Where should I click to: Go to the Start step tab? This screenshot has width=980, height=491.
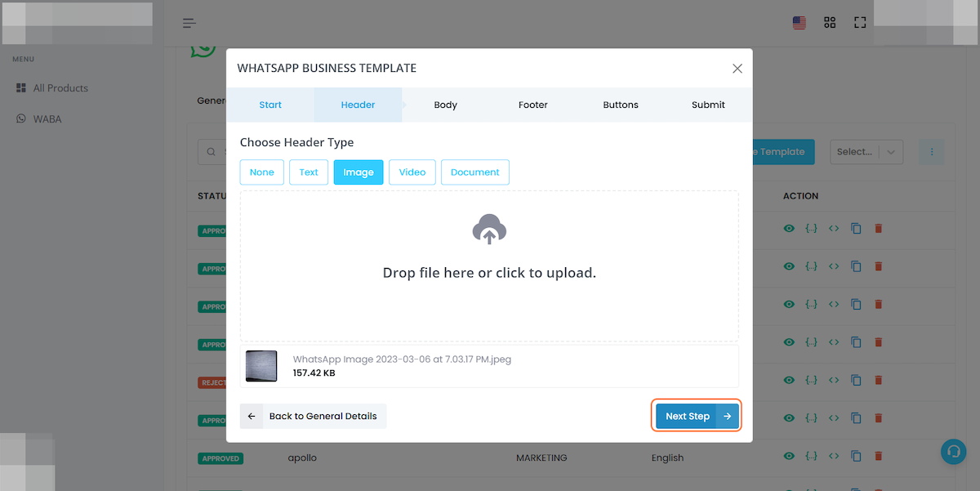tap(270, 105)
